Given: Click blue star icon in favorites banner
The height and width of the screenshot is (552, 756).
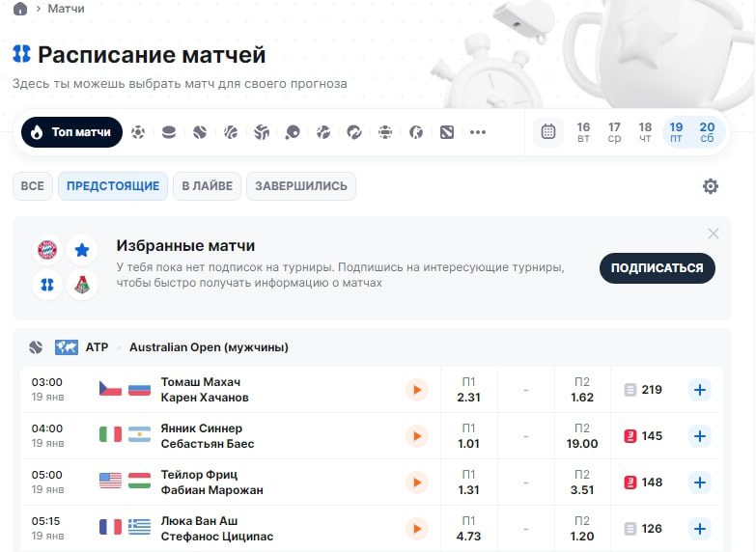Looking at the screenshot, I should pyautogui.click(x=82, y=250).
